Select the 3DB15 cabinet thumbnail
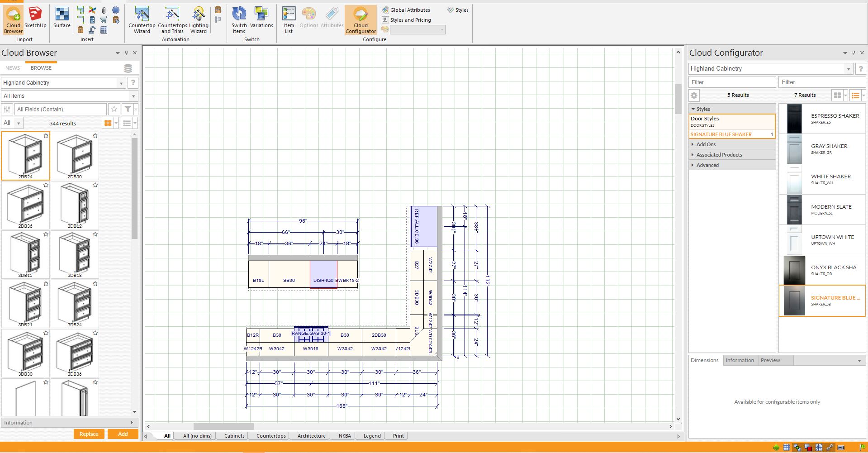Image resolution: width=868 pixels, height=453 pixels. (25, 254)
